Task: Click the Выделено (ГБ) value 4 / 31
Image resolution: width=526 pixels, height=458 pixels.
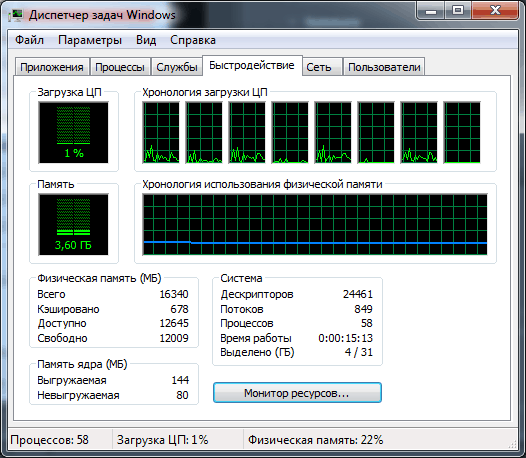Action: coord(359,352)
